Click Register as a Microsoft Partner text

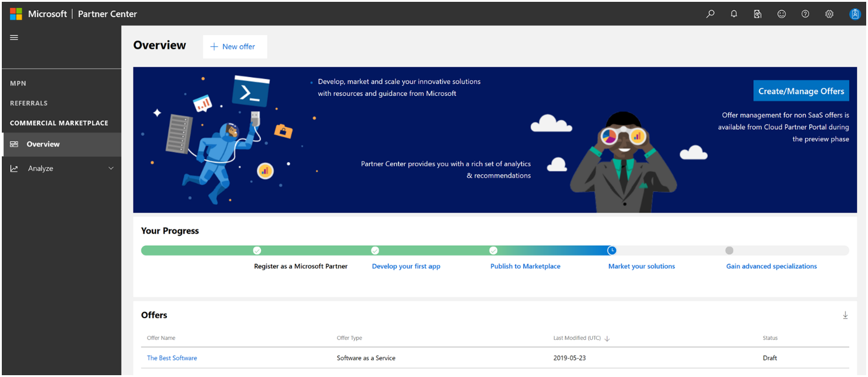pyautogui.click(x=301, y=267)
